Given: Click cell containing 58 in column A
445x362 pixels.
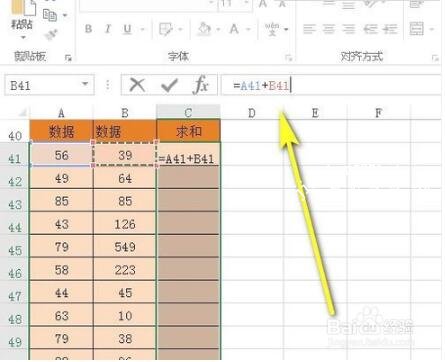Looking at the screenshot, I should click(61, 270).
